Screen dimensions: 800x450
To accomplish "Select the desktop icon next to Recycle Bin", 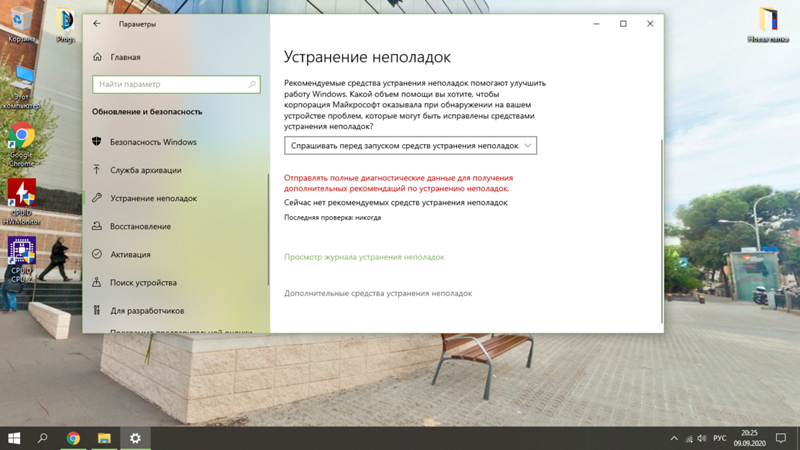I will click(65, 24).
